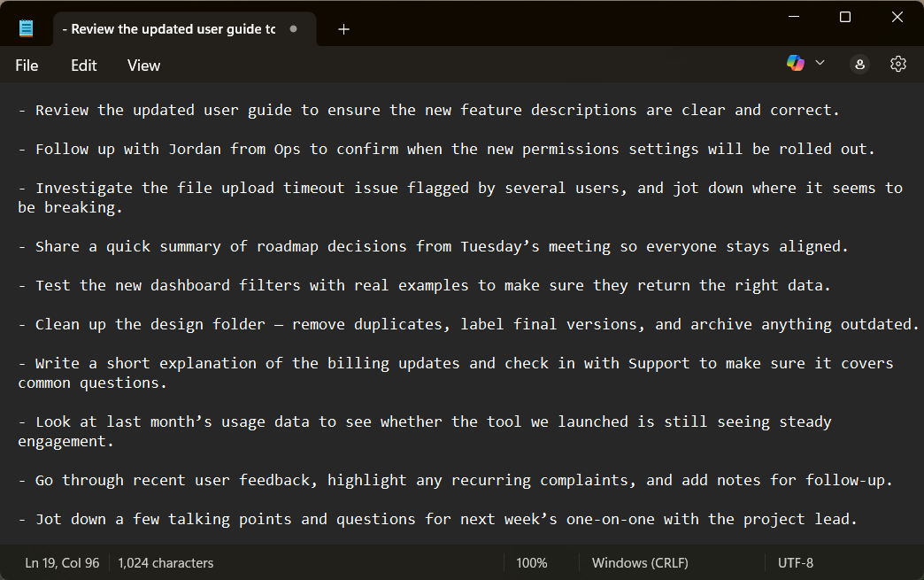924x580 pixels.
Task: Click the UTF-8 encoding indicator
Action: point(794,562)
